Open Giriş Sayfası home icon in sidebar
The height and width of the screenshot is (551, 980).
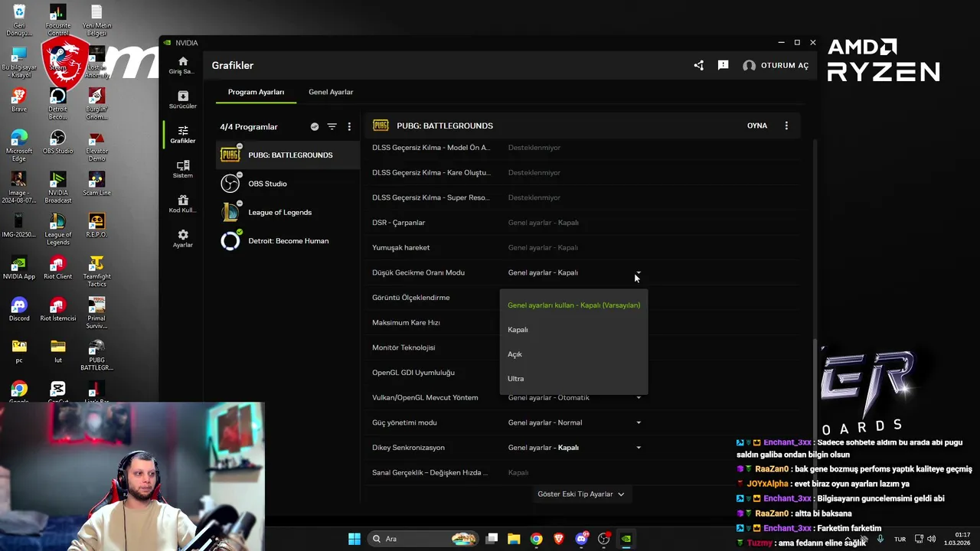182,65
